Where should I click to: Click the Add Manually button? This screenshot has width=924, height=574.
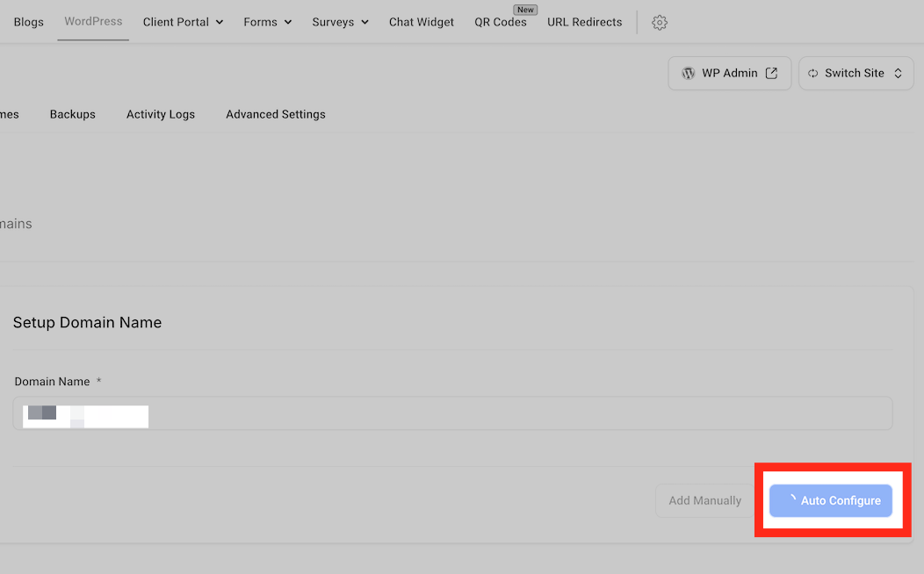pos(704,500)
